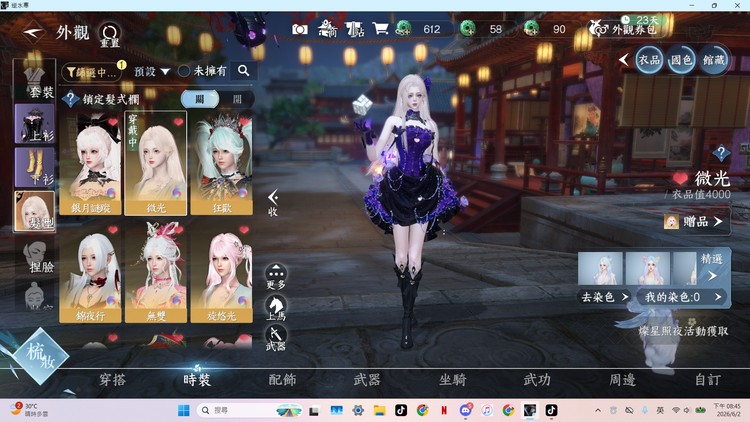This screenshot has width=750, height=422.
Task: Toggle favorite heart on 錦夜行 card
Action: (113, 230)
